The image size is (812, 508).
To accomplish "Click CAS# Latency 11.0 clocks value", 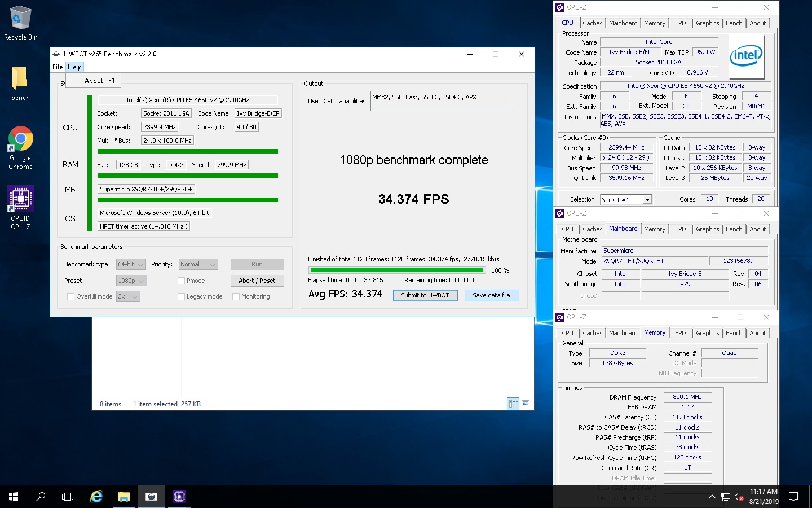I will 687,418.
